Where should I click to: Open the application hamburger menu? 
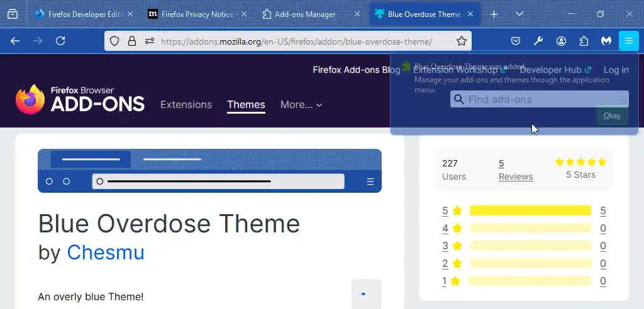click(x=629, y=41)
